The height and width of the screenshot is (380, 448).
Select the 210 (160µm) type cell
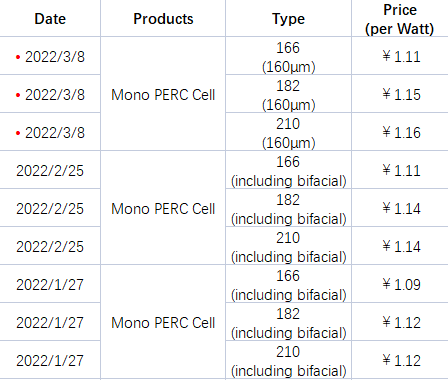click(288, 132)
